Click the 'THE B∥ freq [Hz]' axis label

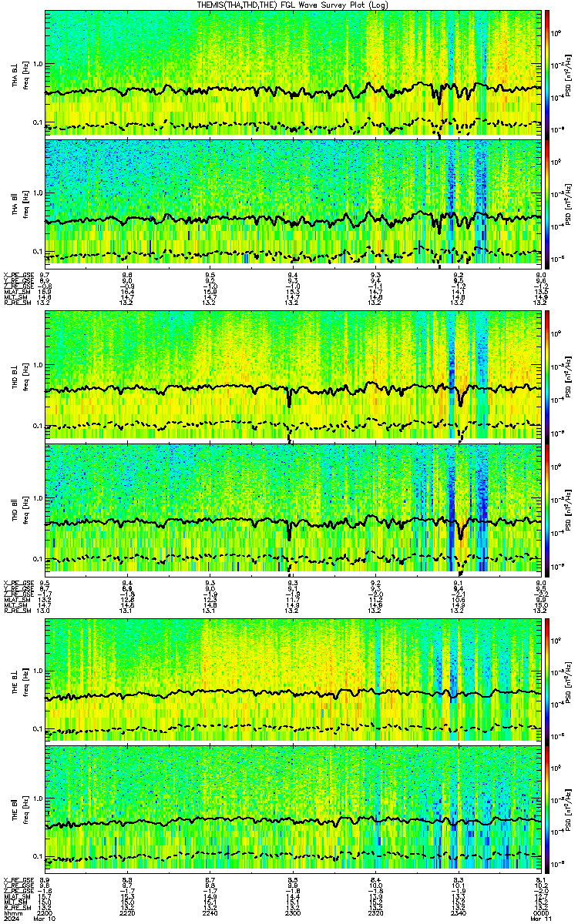(x=19, y=810)
